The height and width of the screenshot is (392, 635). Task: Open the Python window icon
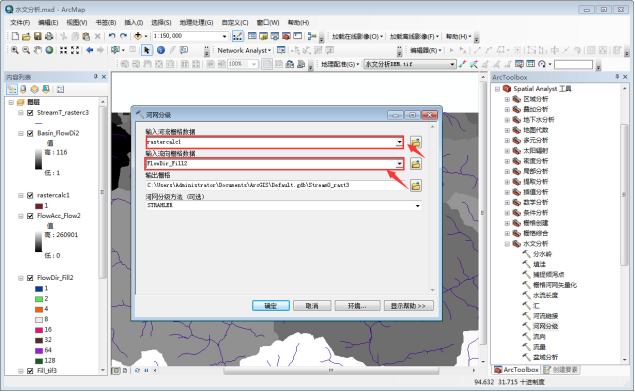click(297, 36)
